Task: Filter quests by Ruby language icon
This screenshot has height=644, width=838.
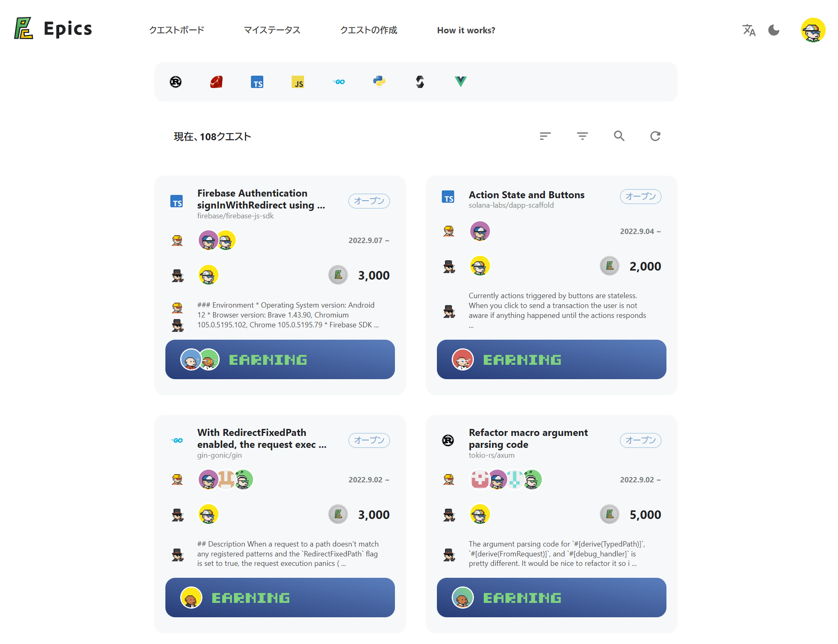Action: coord(216,82)
